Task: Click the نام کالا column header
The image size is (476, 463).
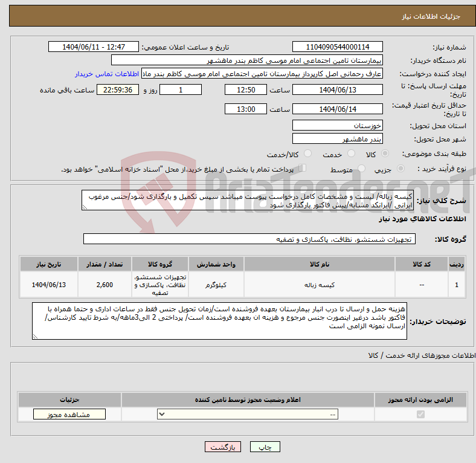Action: (320, 264)
